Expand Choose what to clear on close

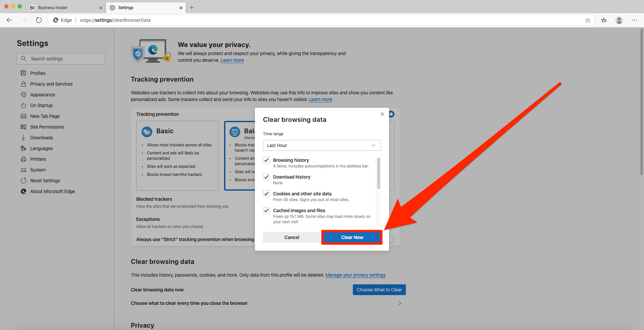tap(399, 303)
